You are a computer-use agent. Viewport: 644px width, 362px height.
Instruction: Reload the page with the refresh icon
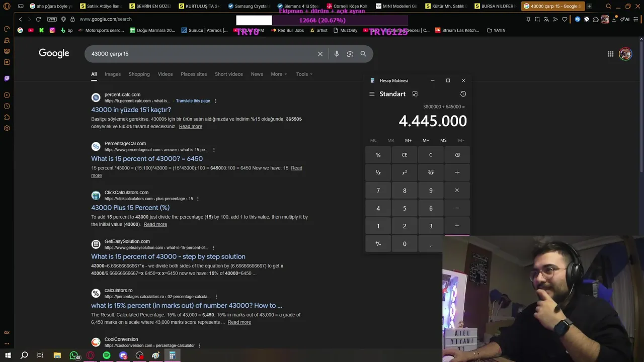pos(38,19)
